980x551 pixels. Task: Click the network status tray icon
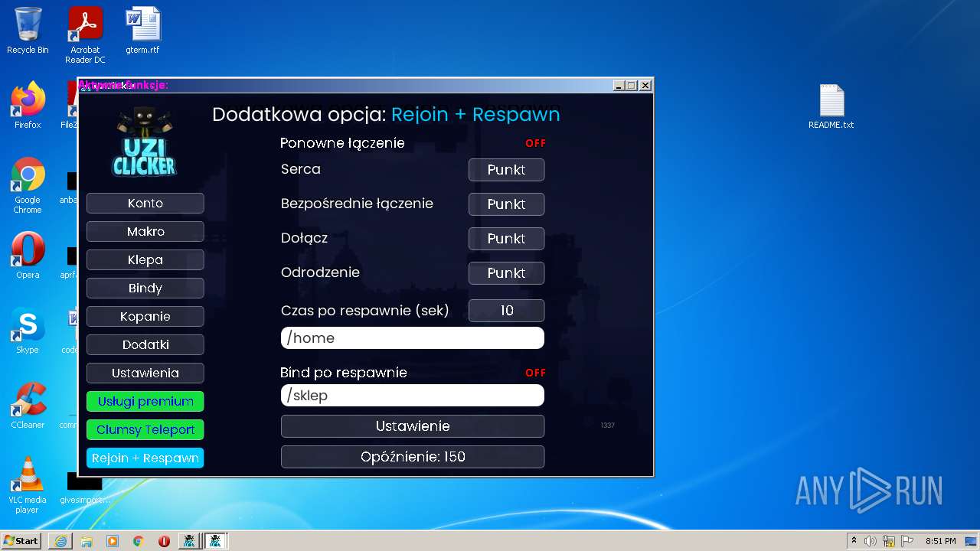coord(889,541)
